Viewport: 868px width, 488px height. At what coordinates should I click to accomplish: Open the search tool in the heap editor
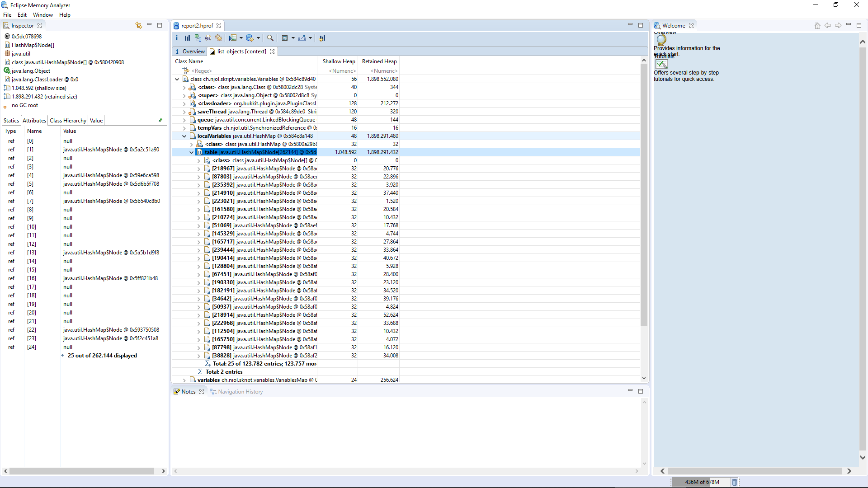tap(270, 38)
